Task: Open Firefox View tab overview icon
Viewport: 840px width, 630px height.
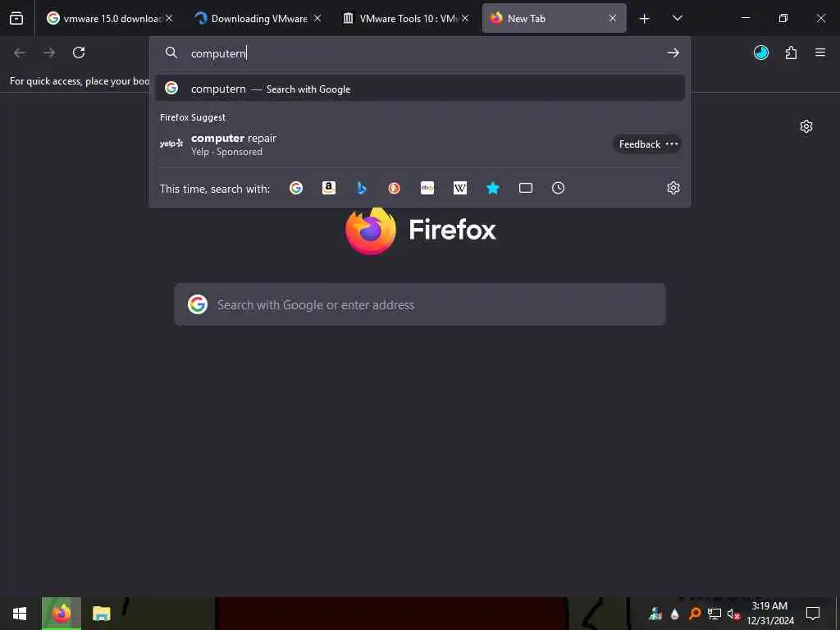Action: (x=16, y=18)
